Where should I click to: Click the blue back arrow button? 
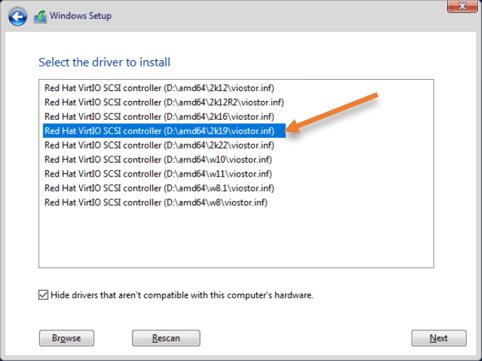tap(17, 16)
